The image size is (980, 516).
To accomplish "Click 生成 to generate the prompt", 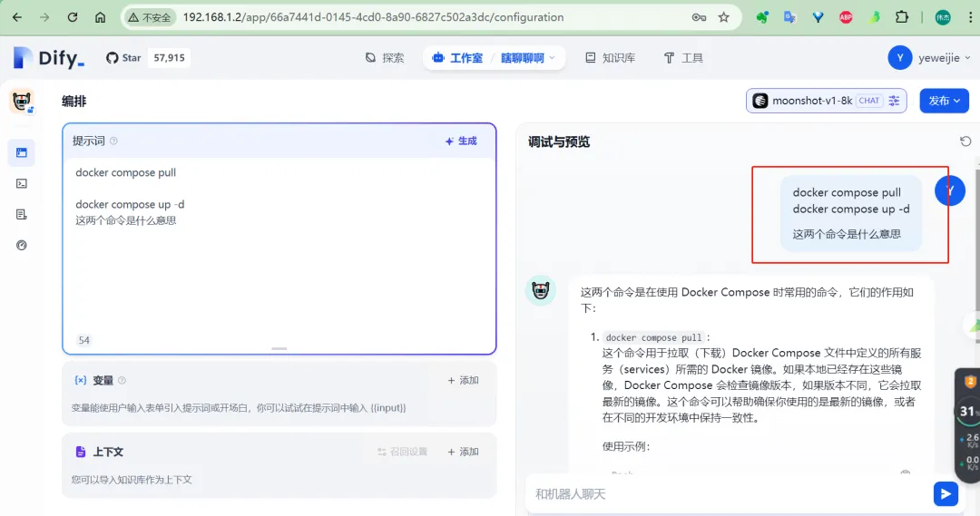I will click(x=461, y=141).
